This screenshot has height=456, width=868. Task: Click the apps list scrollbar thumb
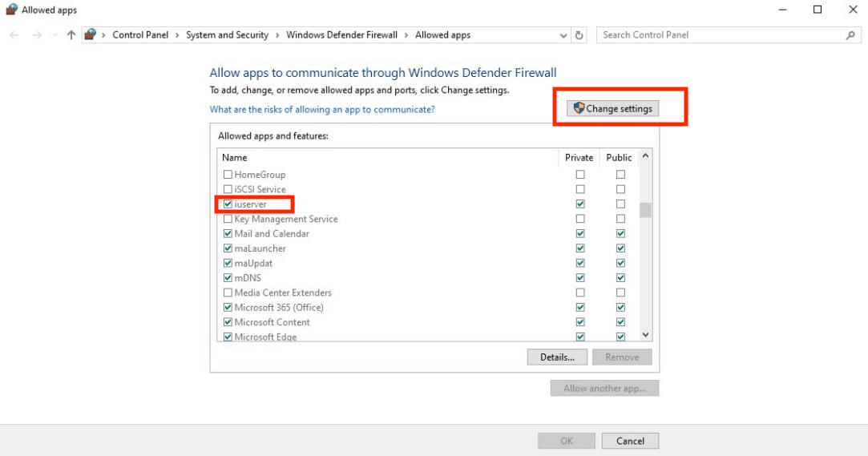[x=645, y=211]
